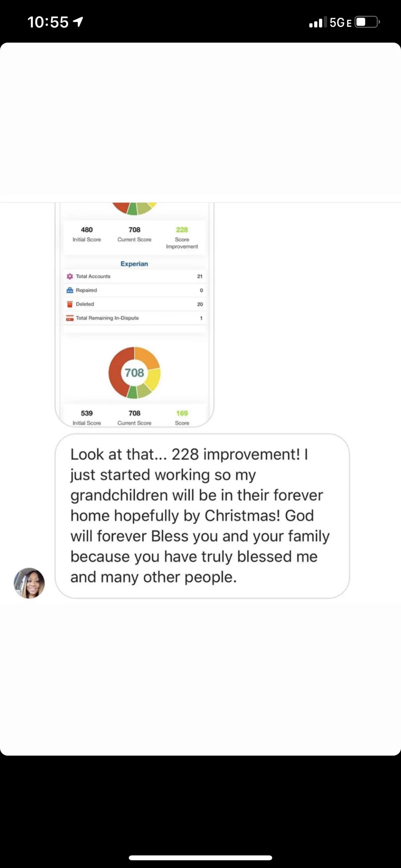401x868 pixels.
Task: Tap the cellular signal bars icon
Action: 316,22
